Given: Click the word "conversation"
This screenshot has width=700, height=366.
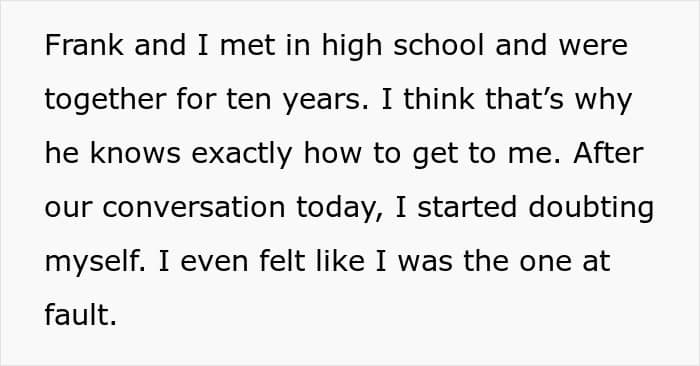Looking at the screenshot, I should pyautogui.click(x=194, y=208).
